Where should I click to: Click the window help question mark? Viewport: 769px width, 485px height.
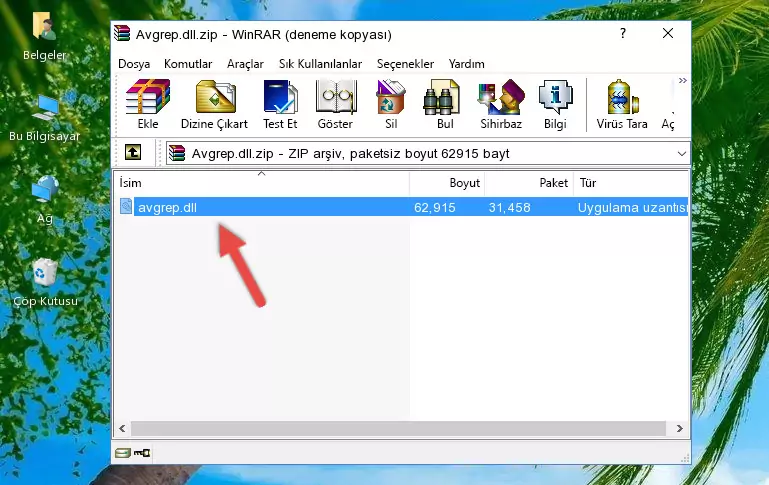[x=622, y=33]
